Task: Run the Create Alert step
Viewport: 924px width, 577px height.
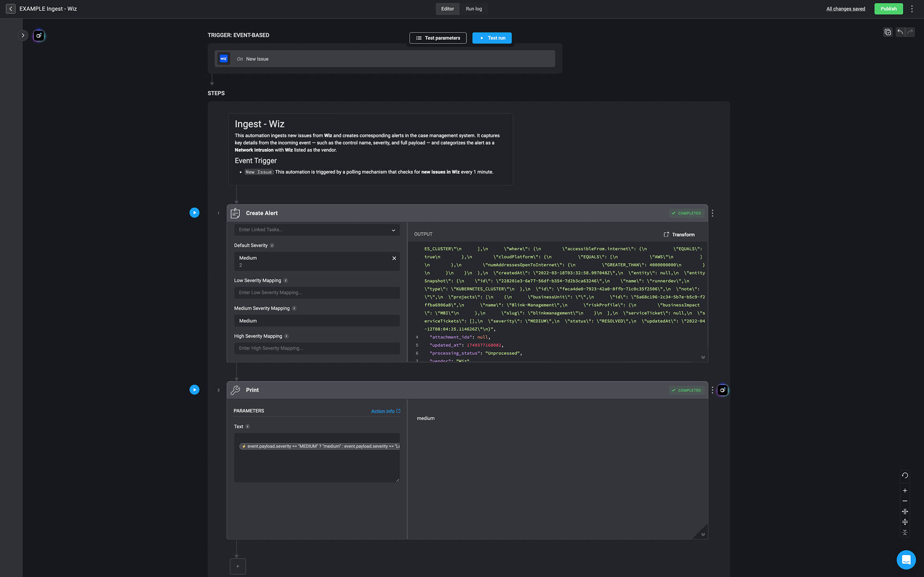Action: point(194,212)
